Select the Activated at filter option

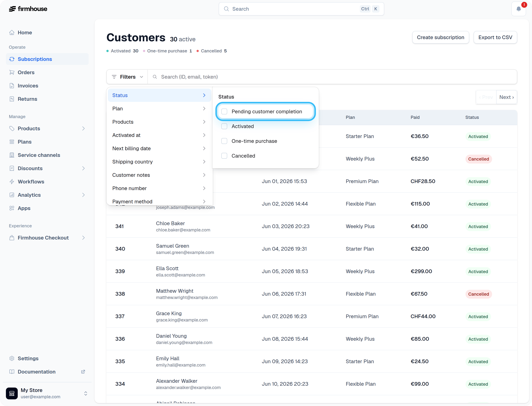click(159, 135)
